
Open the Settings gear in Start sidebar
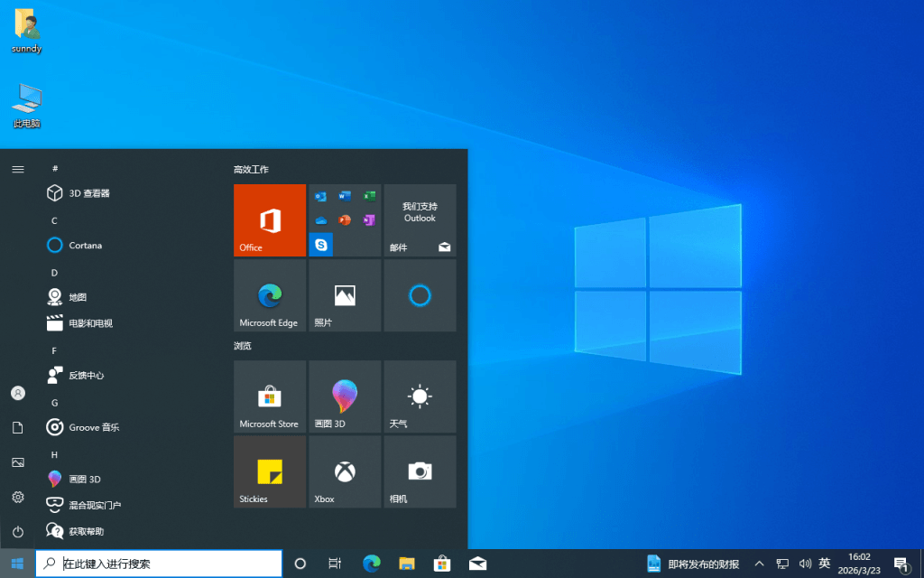click(x=18, y=498)
